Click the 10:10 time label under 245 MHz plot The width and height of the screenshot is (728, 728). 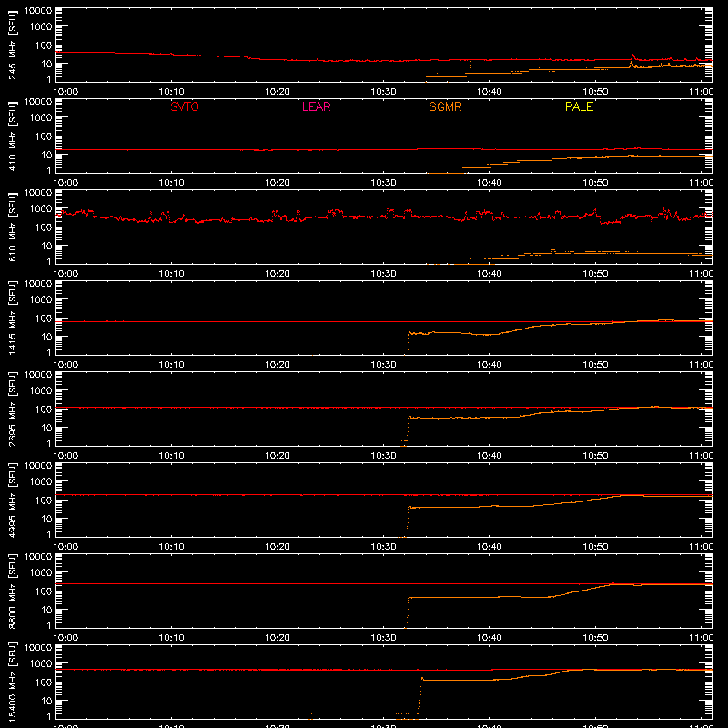coord(171,92)
